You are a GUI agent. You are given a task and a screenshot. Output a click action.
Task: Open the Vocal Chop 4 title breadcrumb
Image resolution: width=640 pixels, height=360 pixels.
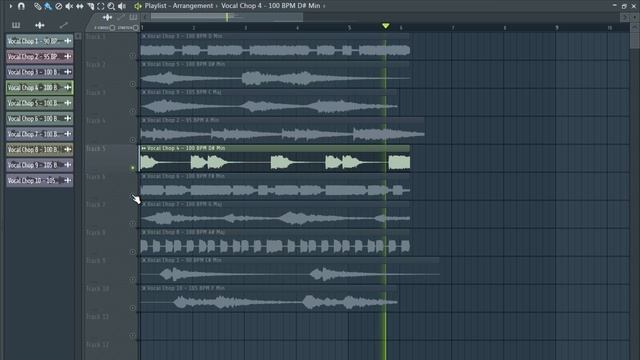(x=271, y=6)
